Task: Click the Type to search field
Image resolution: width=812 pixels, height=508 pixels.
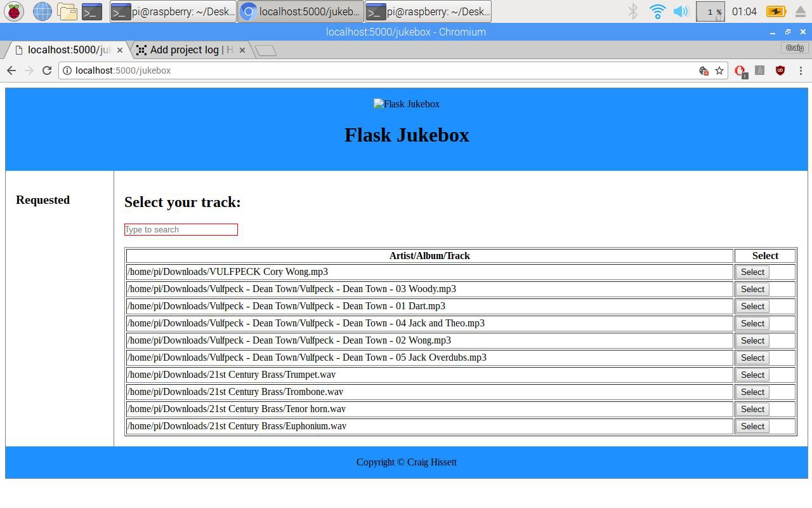Action: click(x=181, y=230)
